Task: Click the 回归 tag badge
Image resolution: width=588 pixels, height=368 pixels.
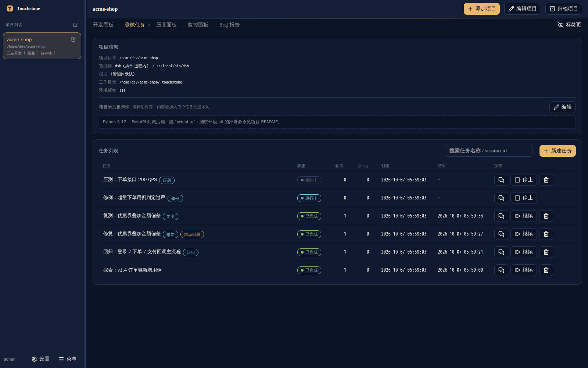Action: pyautogui.click(x=191, y=252)
